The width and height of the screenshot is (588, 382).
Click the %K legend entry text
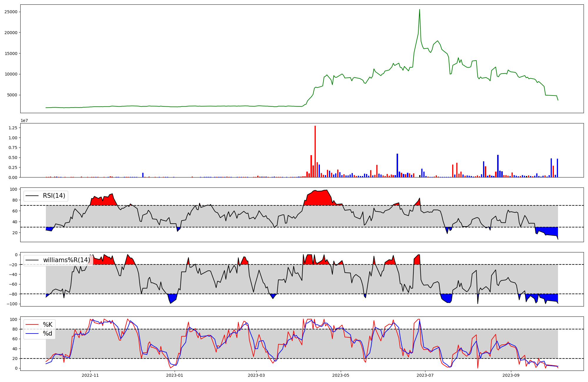tap(48, 325)
